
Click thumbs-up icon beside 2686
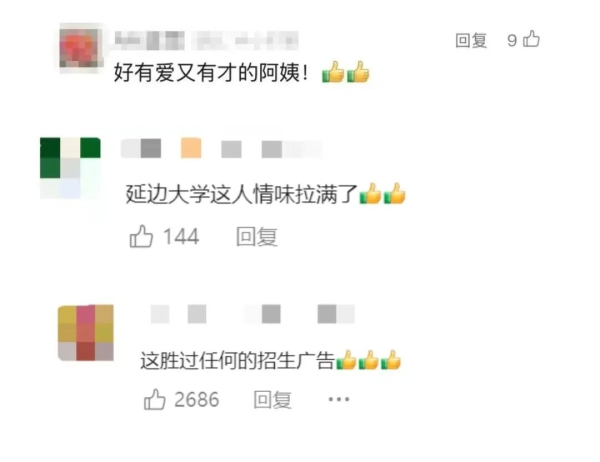tap(155, 399)
